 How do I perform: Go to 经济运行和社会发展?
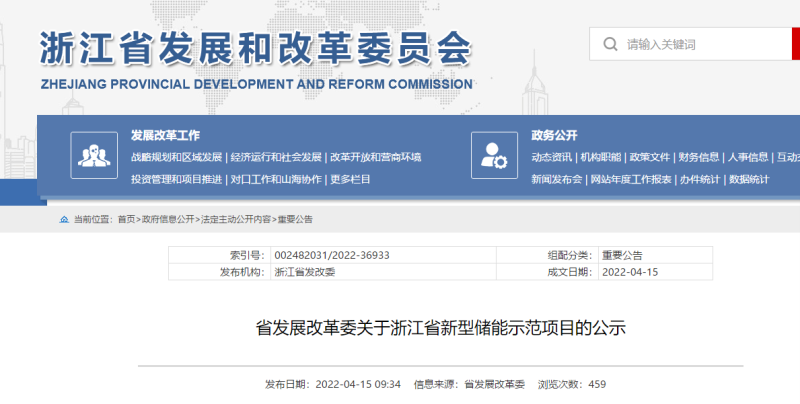tap(276, 157)
